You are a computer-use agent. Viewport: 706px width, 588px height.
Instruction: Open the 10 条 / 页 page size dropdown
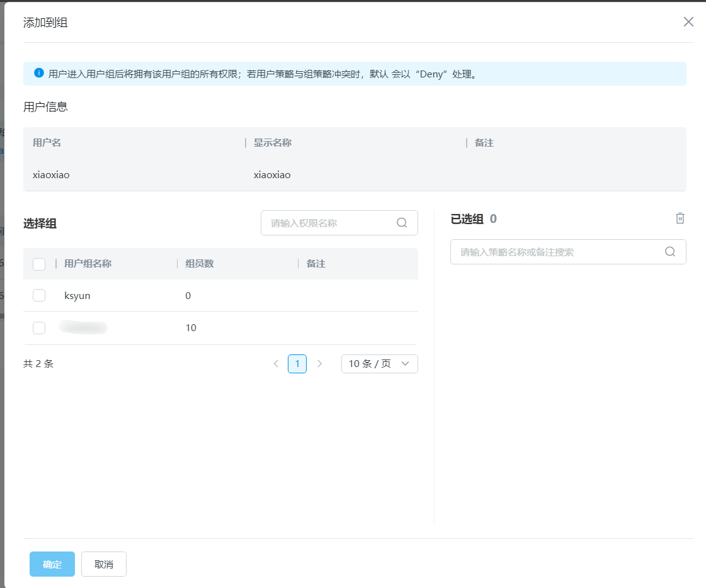(379, 364)
